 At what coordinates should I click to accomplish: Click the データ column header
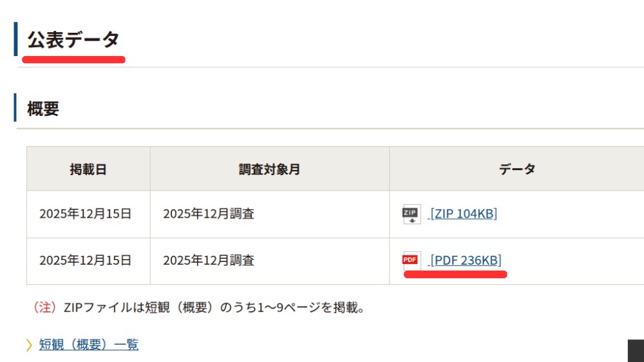click(x=516, y=169)
